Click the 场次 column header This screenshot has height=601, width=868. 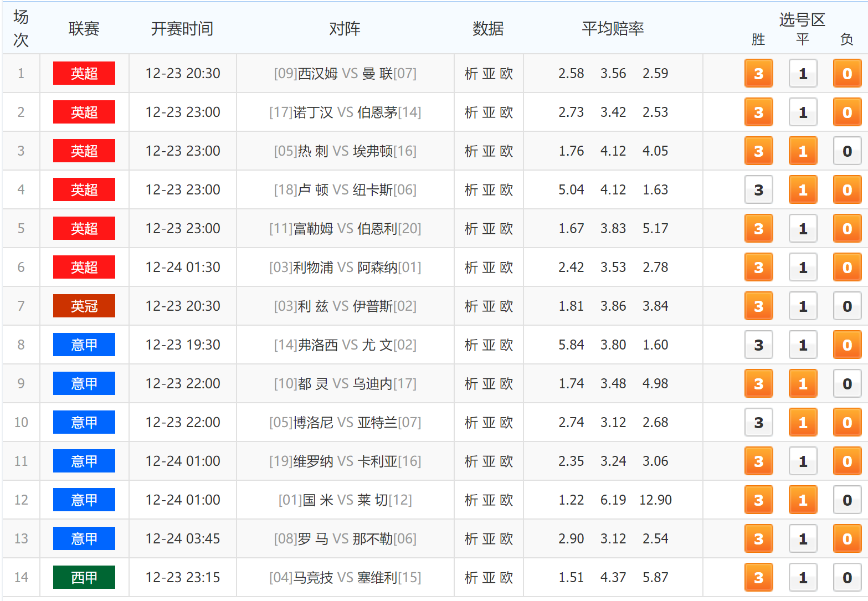[x=21, y=28]
